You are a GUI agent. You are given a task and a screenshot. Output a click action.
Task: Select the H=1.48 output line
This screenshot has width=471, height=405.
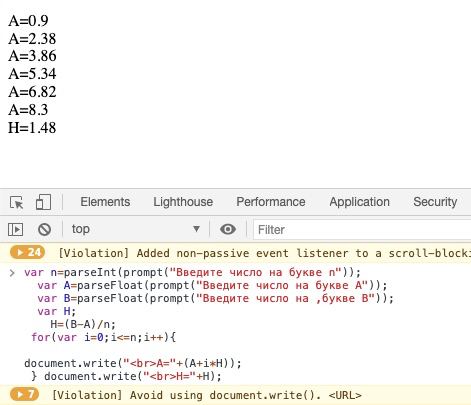(32, 128)
